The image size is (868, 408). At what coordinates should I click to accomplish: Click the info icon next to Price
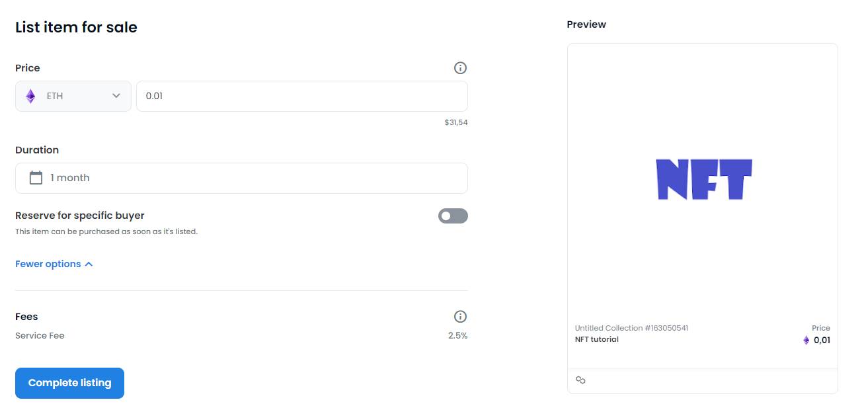(460, 68)
